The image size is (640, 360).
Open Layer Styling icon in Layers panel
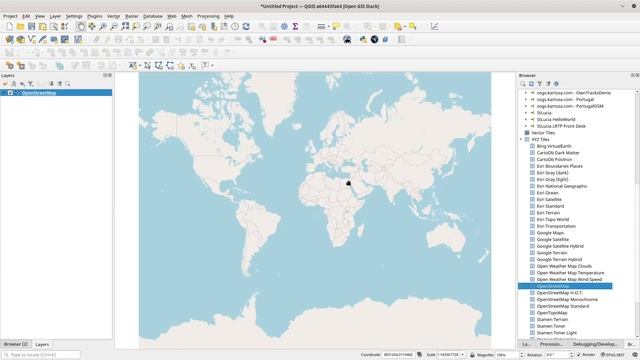pos(5,84)
